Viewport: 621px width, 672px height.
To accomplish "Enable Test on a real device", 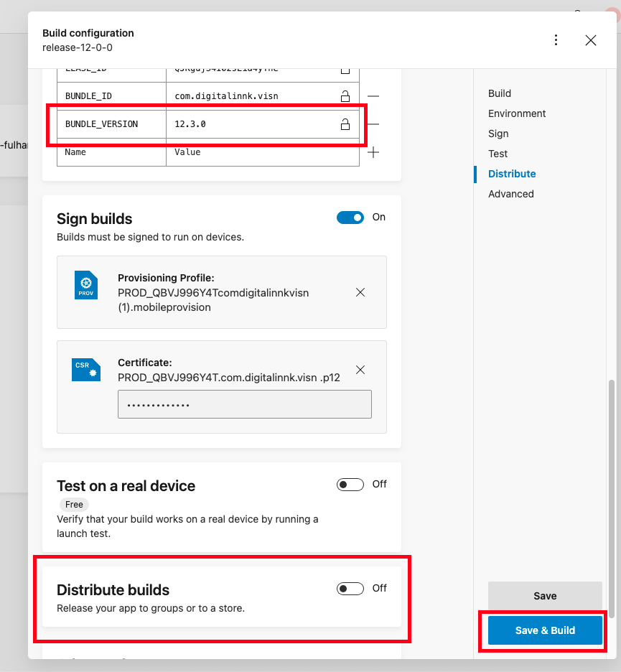I will point(350,485).
